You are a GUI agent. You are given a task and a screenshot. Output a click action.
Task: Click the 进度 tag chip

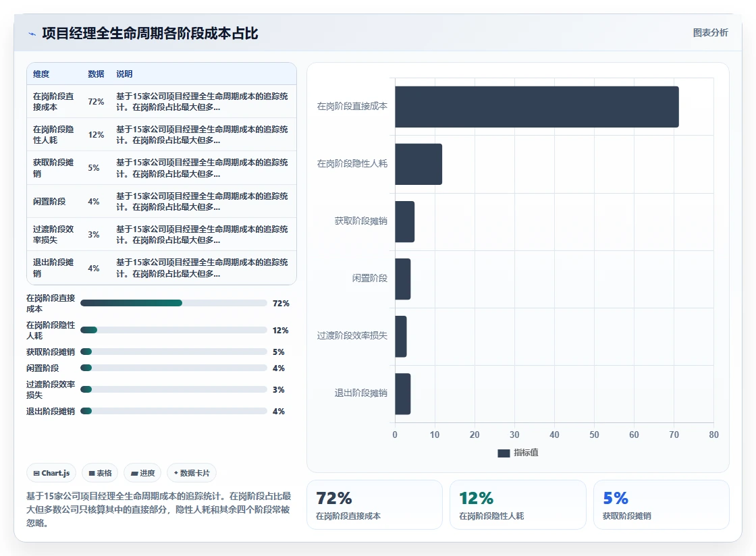[142, 473]
